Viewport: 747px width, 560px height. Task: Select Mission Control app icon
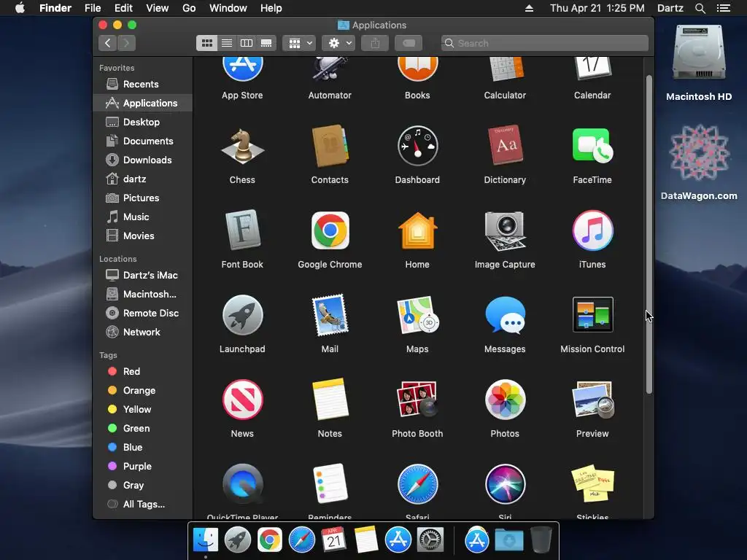(x=592, y=315)
